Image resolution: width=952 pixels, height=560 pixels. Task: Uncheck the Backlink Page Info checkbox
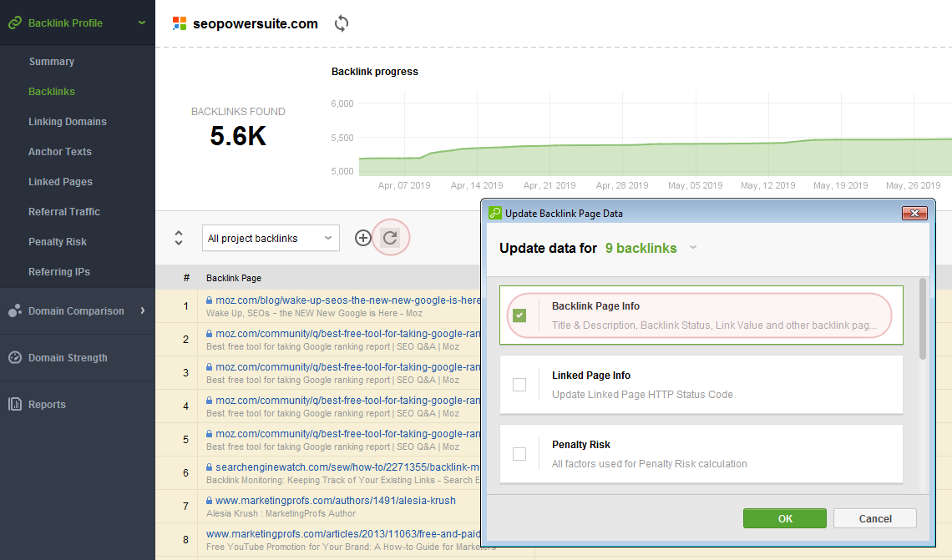pos(519,315)
